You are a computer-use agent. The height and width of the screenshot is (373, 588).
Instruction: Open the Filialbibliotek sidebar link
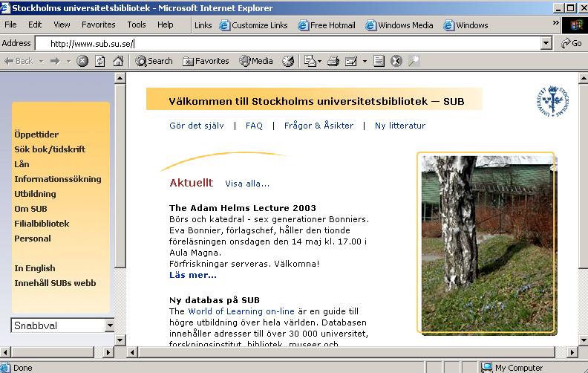click(x=42, y=224)
